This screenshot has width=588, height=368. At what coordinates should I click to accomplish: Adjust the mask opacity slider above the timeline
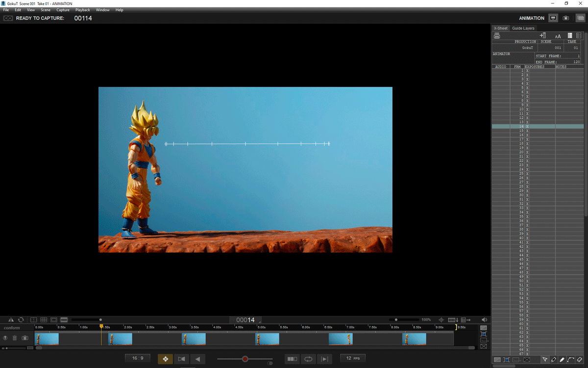[86, 320]
